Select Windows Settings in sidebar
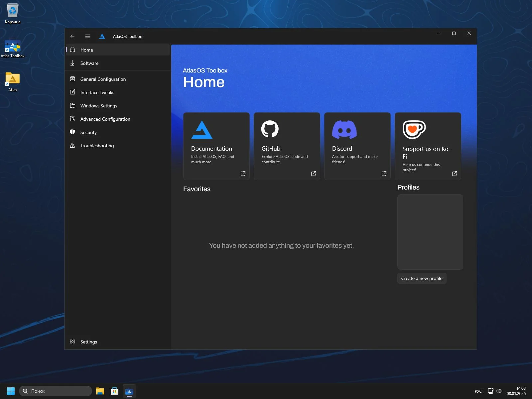532x399 pixels. pyautogui.click(x=98, y=106)
